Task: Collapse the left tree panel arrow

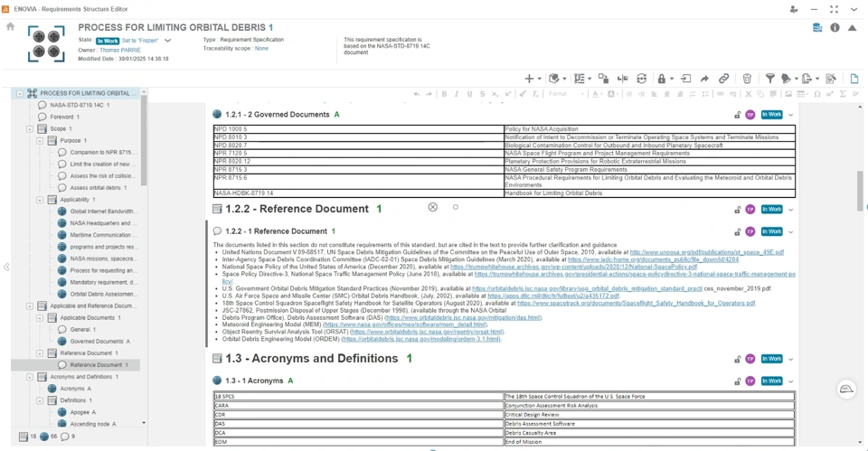Action: (x=6, y=268)
